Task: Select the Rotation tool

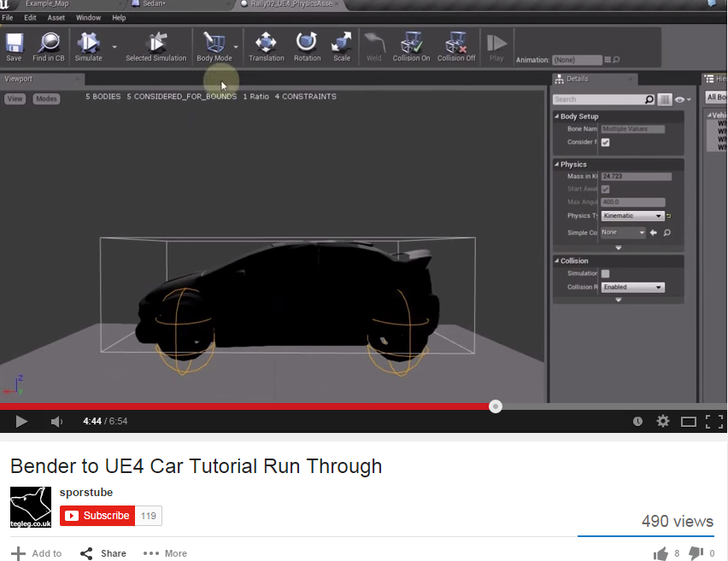Action: point(307,47)
